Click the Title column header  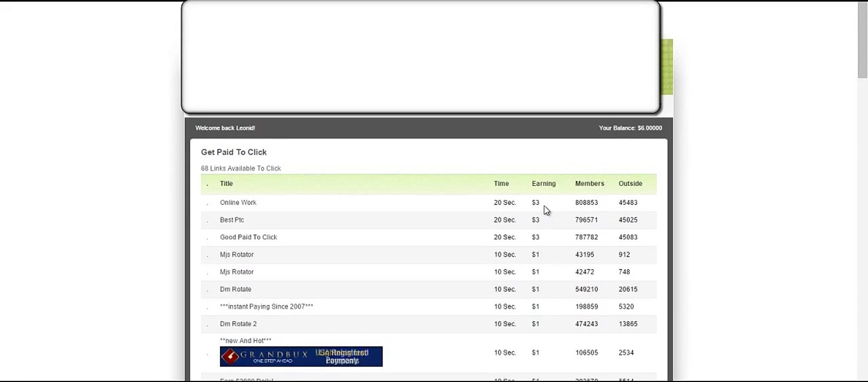point(226,184)
